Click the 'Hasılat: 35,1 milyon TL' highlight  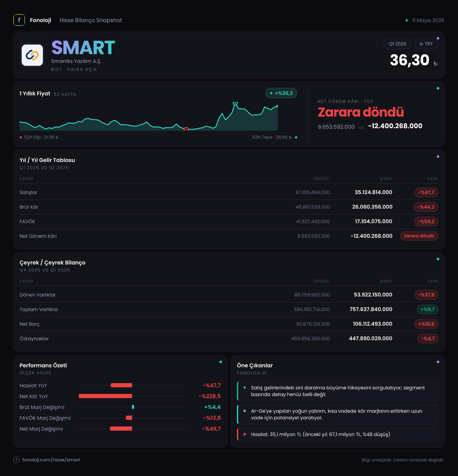coord(338,434)
